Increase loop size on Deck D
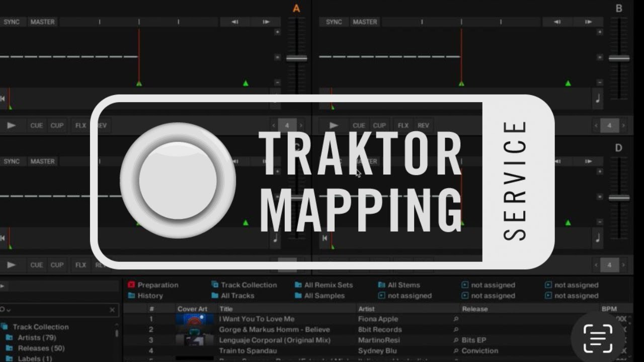Screen dimensions: 644x362 point(623,265)
